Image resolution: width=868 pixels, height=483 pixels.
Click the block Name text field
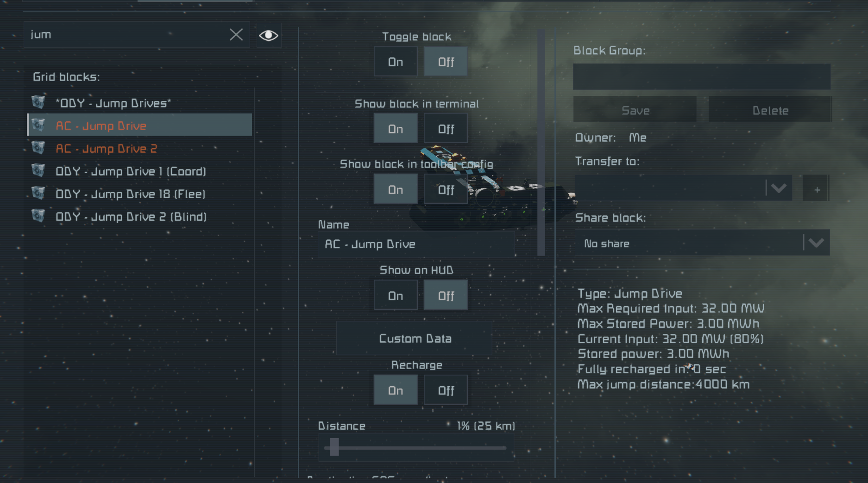416,244
